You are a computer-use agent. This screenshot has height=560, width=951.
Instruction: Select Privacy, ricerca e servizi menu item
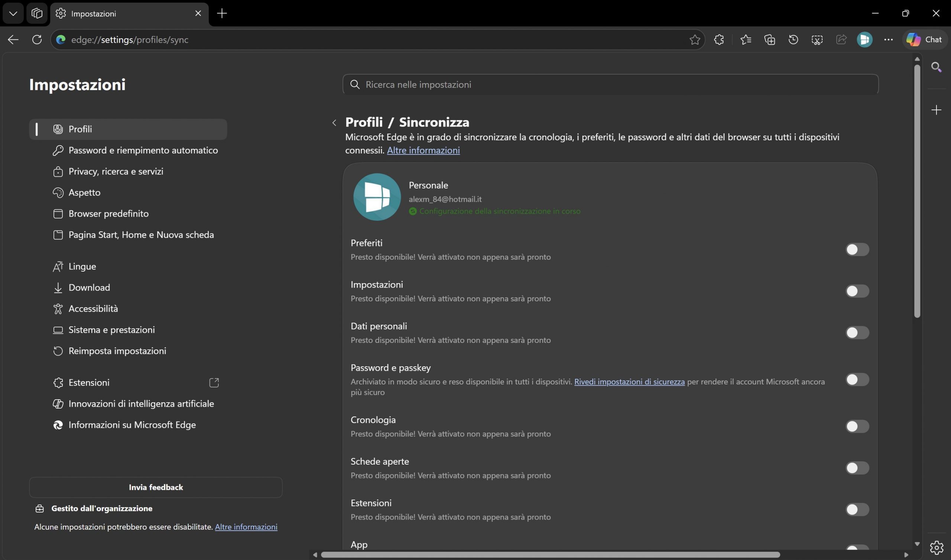(116, 171)
